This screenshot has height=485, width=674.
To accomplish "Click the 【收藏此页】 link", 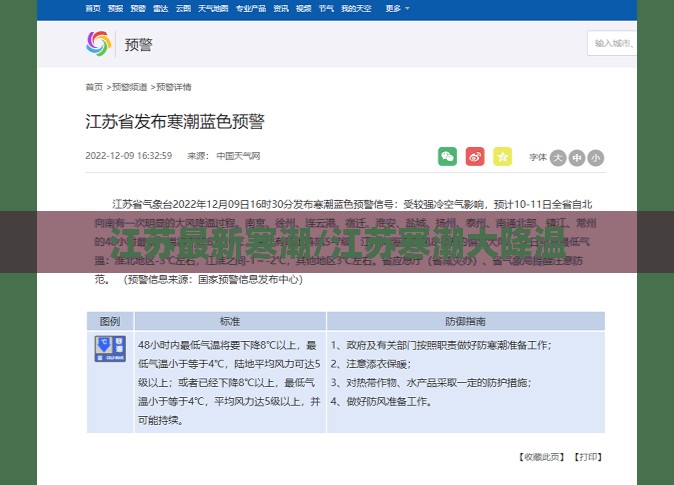I will tap(542, 457).
